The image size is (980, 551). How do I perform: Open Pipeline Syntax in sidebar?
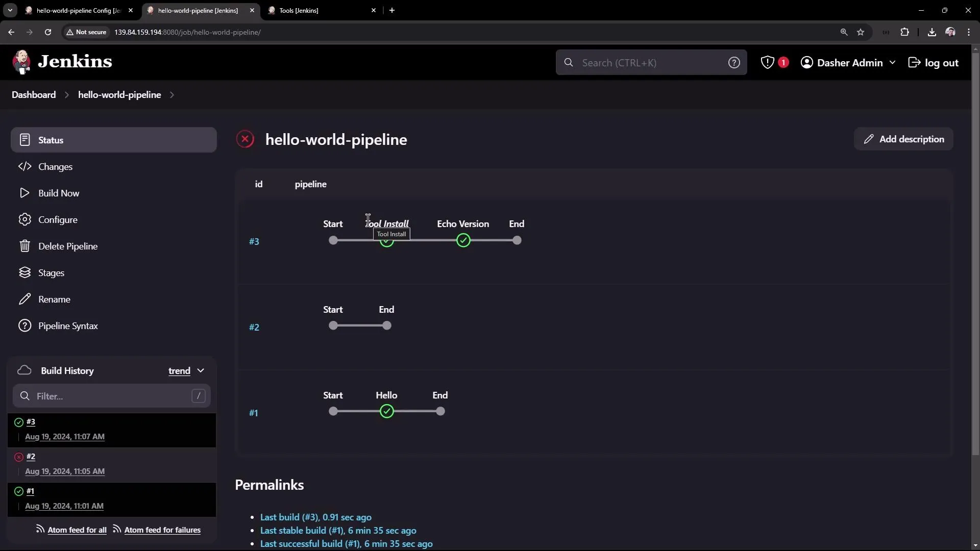click(x=68, y=325)
